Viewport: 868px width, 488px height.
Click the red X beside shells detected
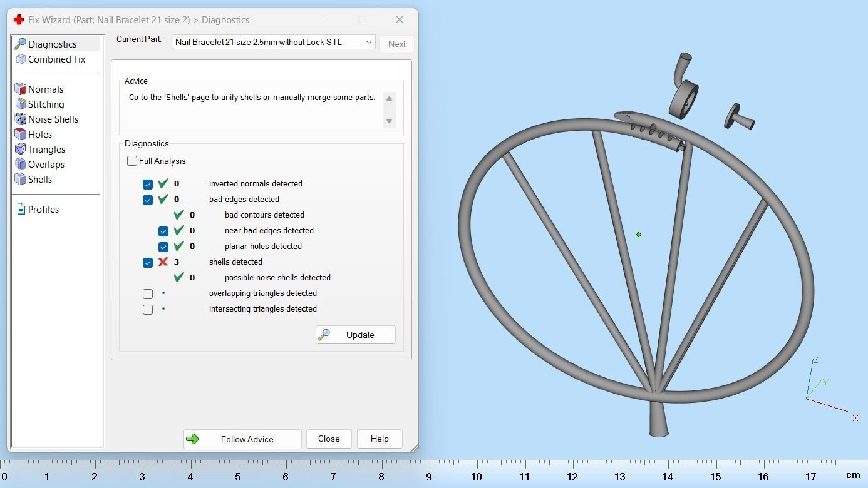[x=163, y=262]
